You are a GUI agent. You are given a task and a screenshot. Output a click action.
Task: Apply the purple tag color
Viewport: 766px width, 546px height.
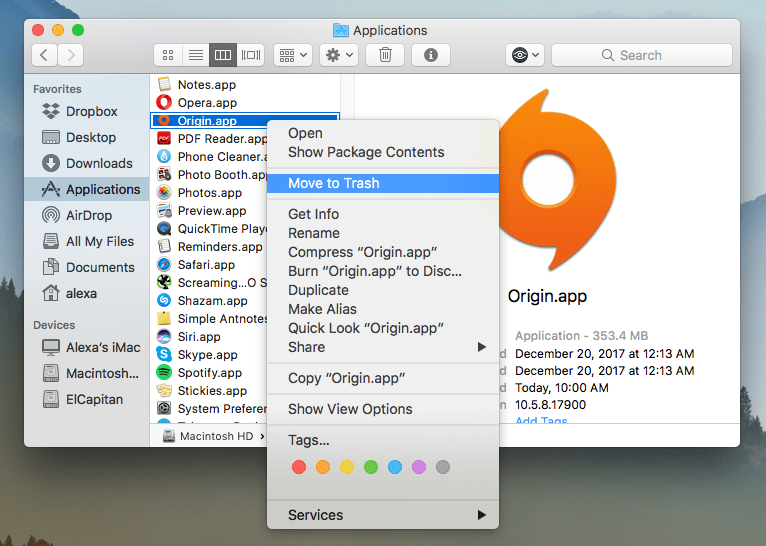[419, 467]
